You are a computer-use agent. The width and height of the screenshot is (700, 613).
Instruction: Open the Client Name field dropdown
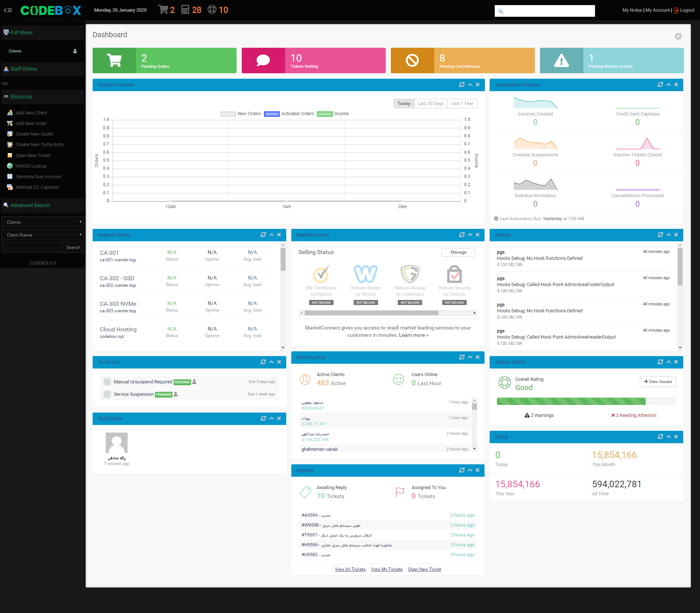(43, 235)
